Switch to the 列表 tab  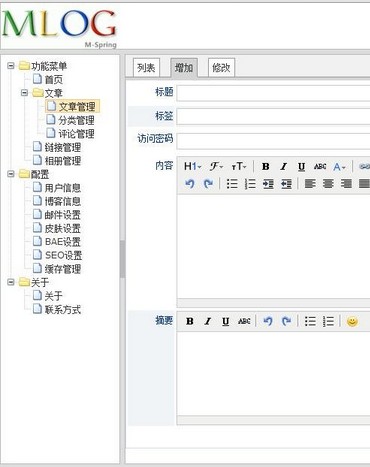click(146, 68)
